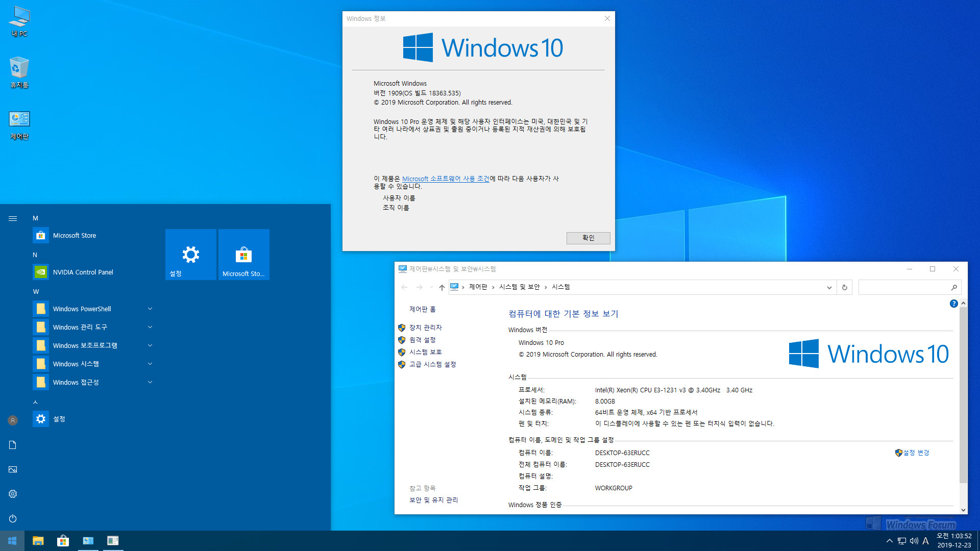Click the Microsoft Store tile
The width and height of the screenshot is (980, 551).
point(244,254)
